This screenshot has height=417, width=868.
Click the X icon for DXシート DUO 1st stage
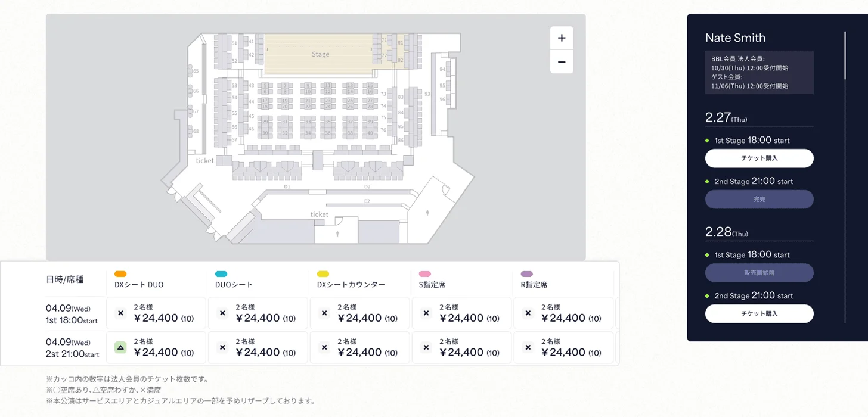point(120,313)
